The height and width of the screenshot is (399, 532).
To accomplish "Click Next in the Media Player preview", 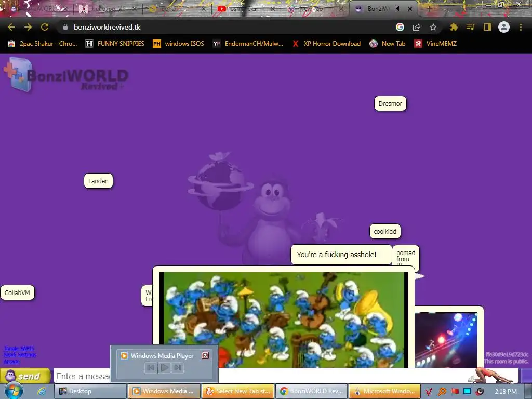I will click(178, 367).
